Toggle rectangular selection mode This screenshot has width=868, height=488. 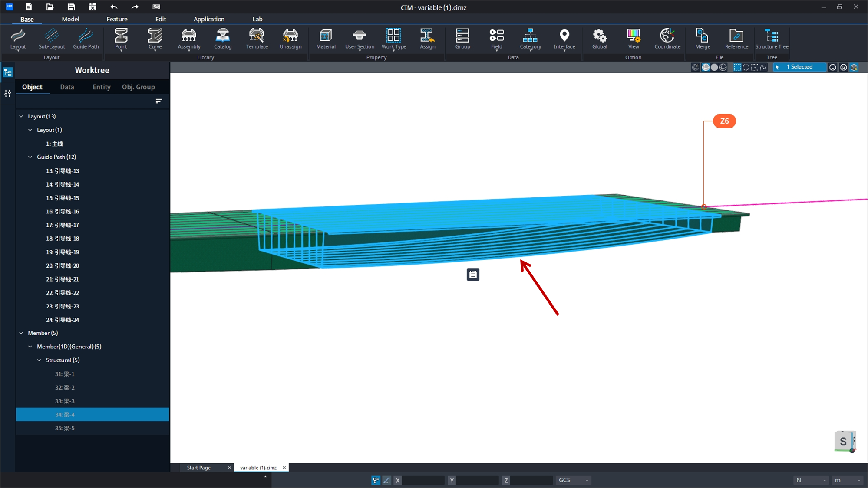pos(737,67)
